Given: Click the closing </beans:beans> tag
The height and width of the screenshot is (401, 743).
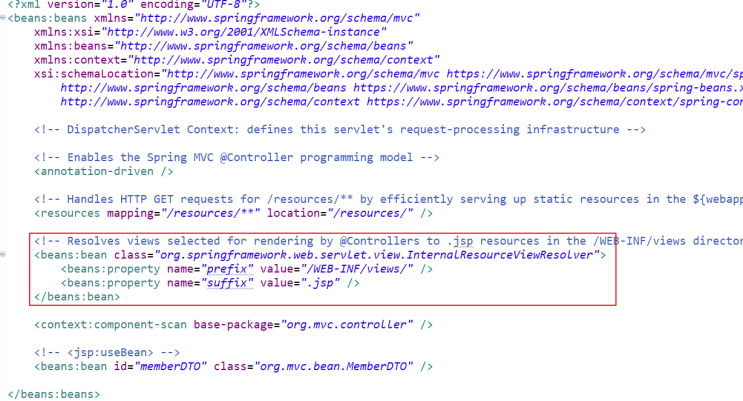Looking at the screenshot, I should (54, 394).
